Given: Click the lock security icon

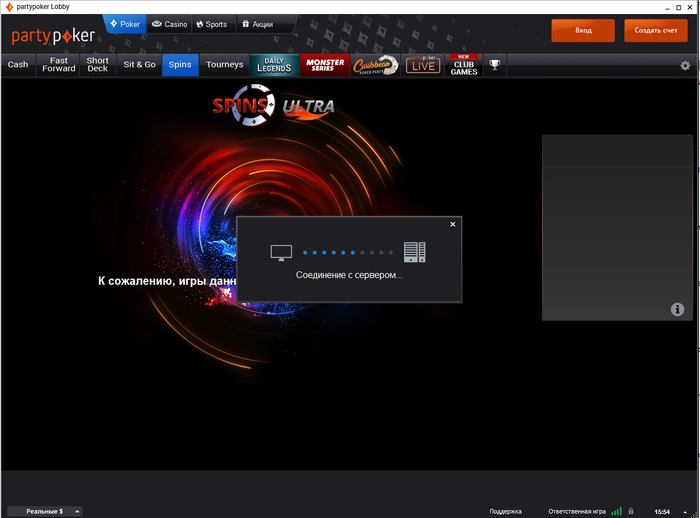Looking at the screenshot, I should tap(631, 511).
